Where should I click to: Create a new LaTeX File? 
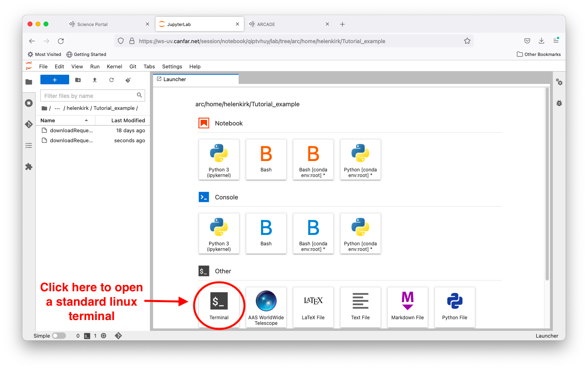(313, 307)
